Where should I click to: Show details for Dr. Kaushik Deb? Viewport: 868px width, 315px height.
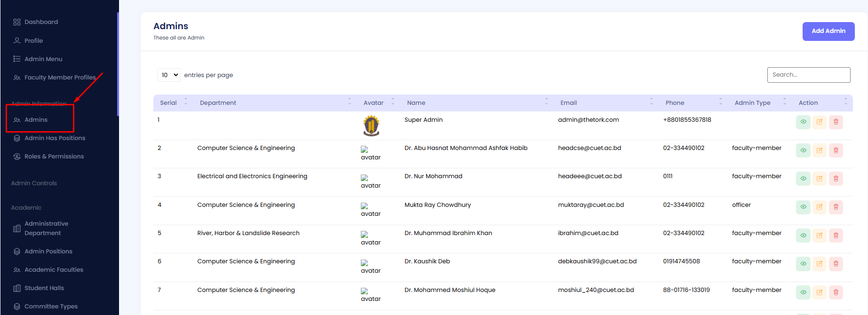click(803, 264)
